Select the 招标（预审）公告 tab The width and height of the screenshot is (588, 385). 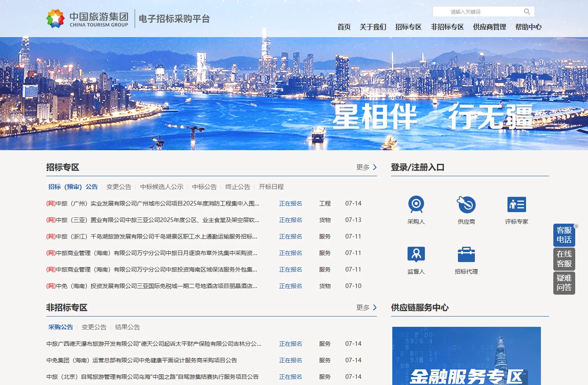pyautogui.click(x=73, y=187)
